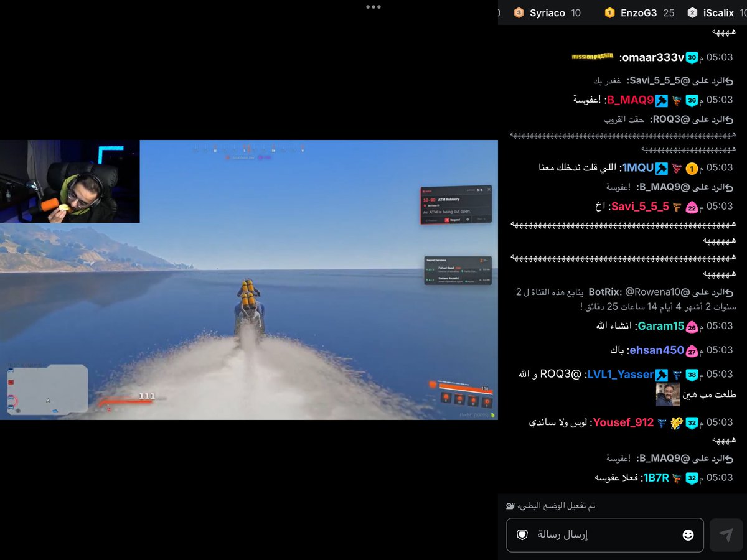The height and width of the screenshot is (560, 747).
Task: Tap the red winged badge beside 1MQU
Action: (x=677, y=168)
